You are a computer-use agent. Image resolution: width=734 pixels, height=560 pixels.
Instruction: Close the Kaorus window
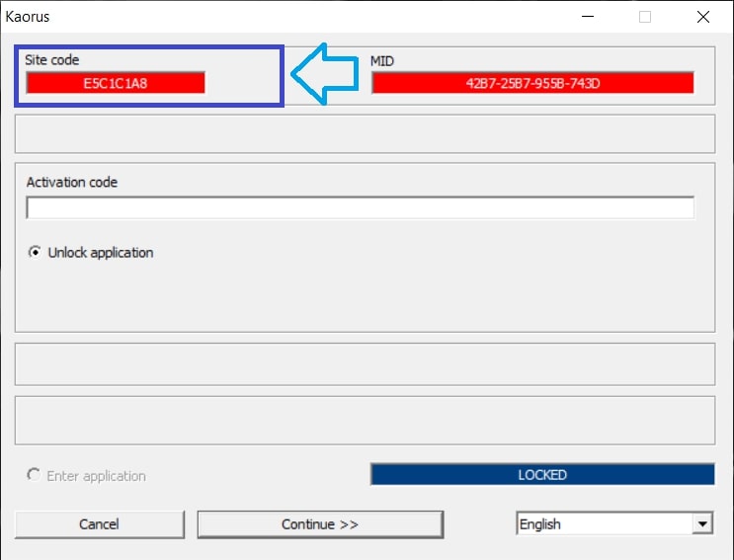pyautogui.click(x=702, y=17)
